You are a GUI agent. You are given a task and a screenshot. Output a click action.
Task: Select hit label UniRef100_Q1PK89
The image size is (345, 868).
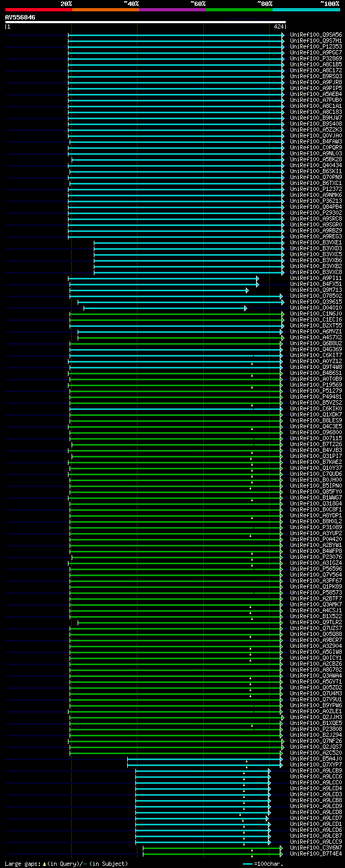coord(316,587)
